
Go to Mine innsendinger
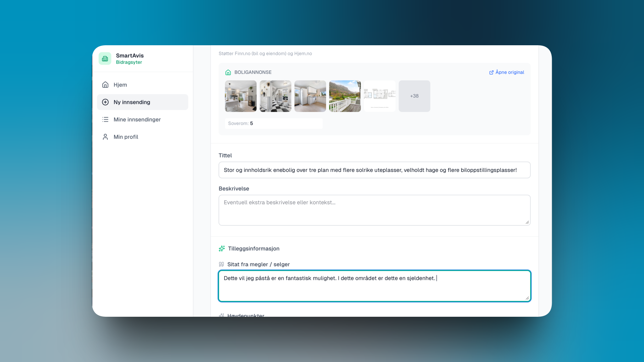point(137,120)
